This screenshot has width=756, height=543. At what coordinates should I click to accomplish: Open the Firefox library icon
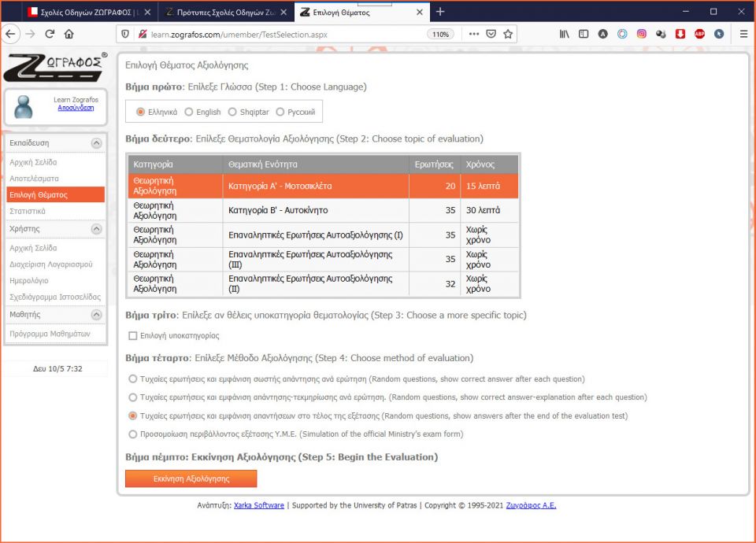coord(564,34)
